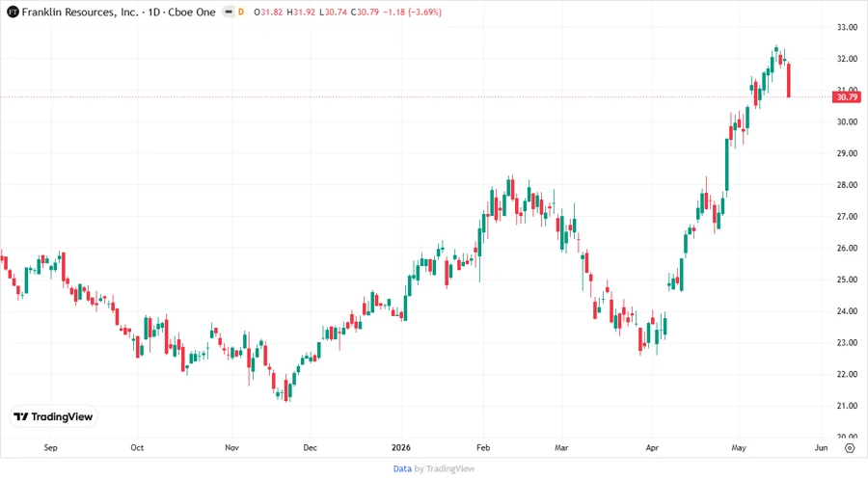The image size is (868, 480).
Task: Click the 21.00 price axis label
Action: [847, 406]
